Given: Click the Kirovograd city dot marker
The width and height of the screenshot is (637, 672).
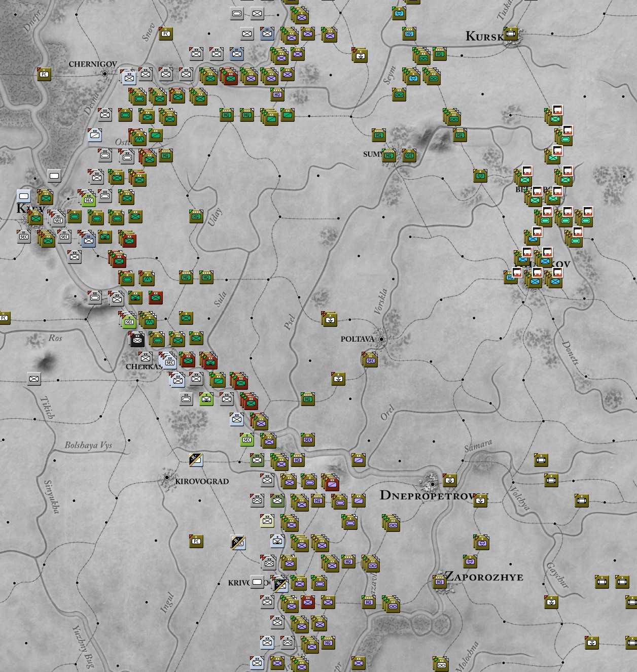Looking at the screenshot, I should click(x=167, y=478).
